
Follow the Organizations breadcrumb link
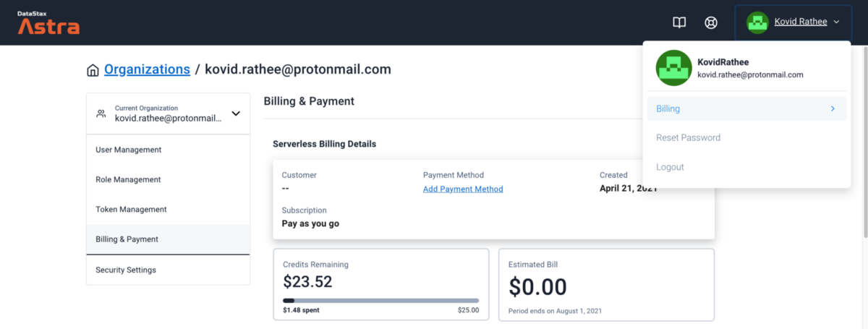click(147, 69)
